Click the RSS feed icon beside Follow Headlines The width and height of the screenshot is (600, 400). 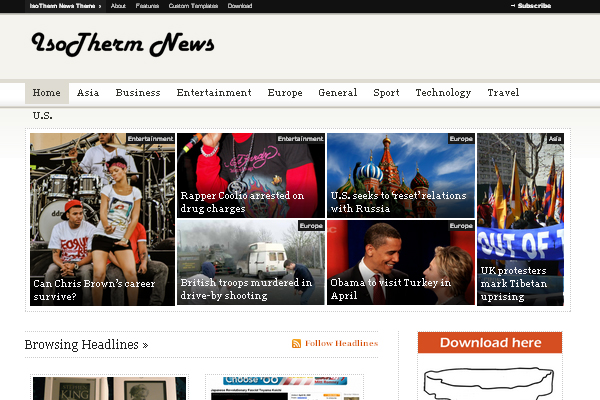[296, 343]
